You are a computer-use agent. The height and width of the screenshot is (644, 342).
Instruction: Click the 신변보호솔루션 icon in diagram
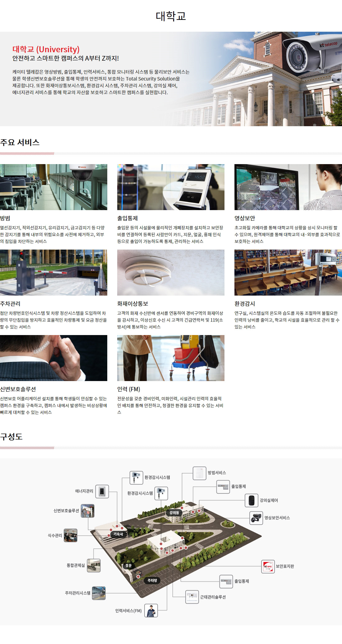87,511
